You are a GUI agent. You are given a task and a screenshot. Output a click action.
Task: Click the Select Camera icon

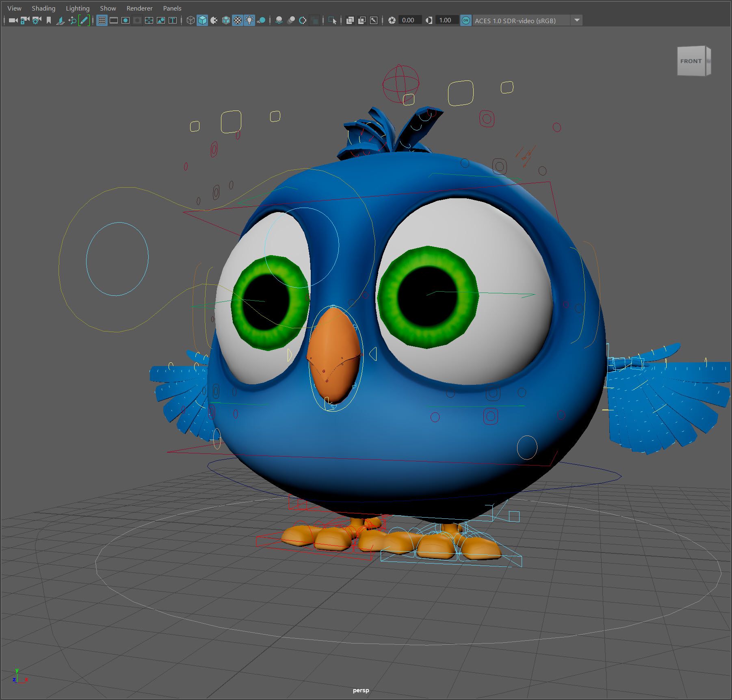(x=13, y=20)
